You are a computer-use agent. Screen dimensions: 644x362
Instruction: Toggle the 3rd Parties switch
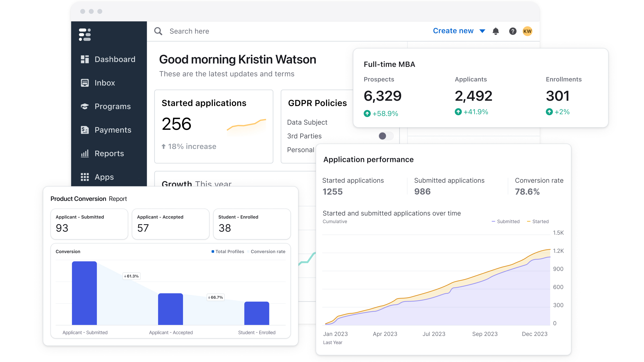[x=386, y=136]
